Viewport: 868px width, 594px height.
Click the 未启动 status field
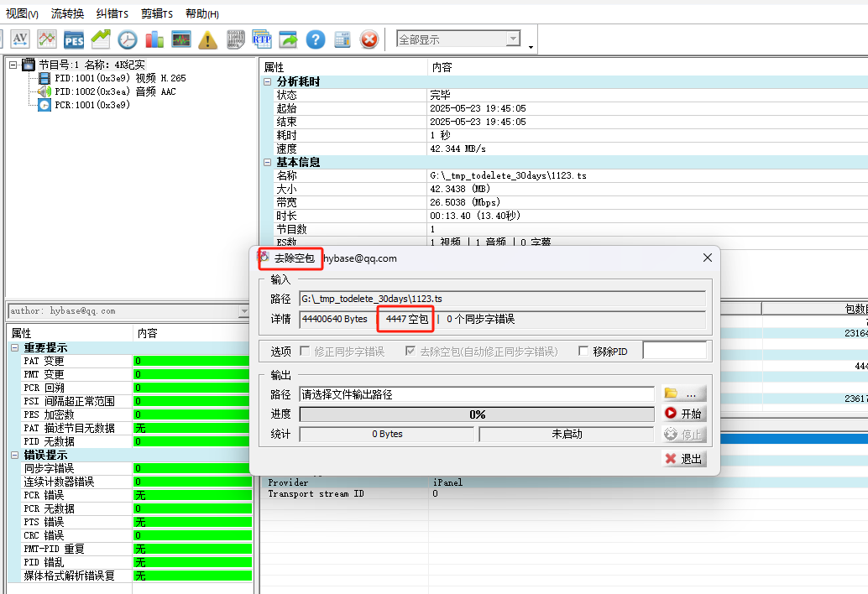pyautogui.click(x=567, y=434)
